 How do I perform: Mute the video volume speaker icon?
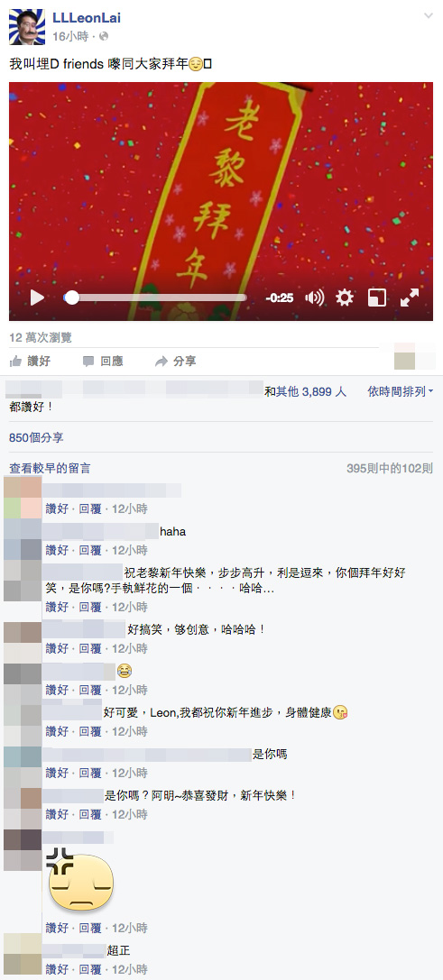(x=314, y=298)
